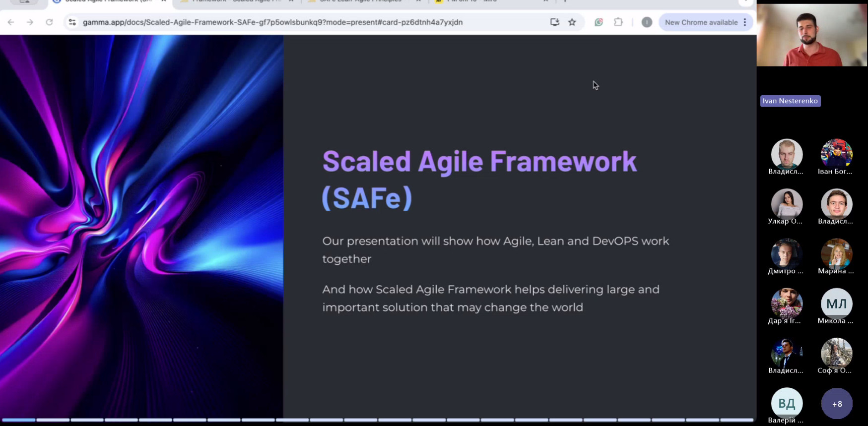Screen dimensions: 868x426
Task: Select the ВД avatar for Валерій
Action: click(787, 403)
